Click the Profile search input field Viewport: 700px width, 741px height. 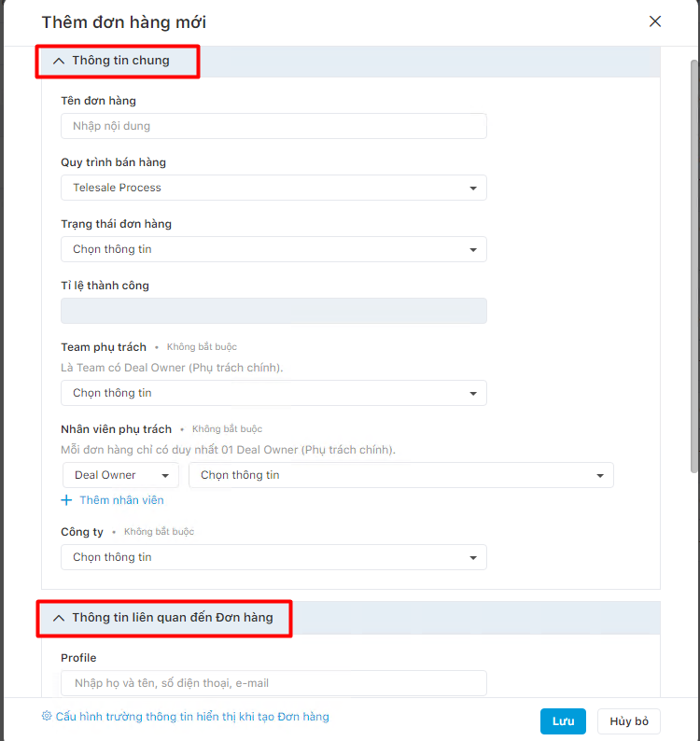[273, 683]
